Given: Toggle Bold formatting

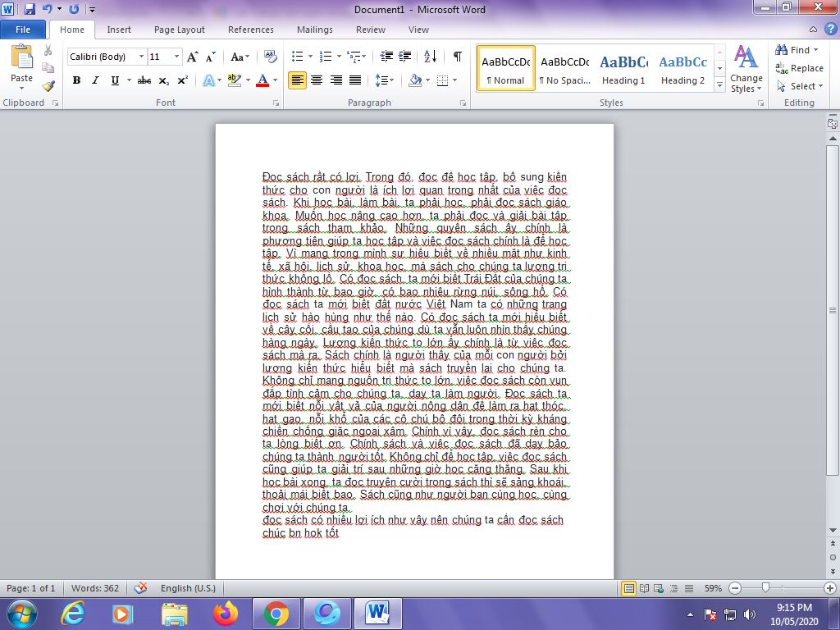Looking at the screenshot, I should [76, 80].
